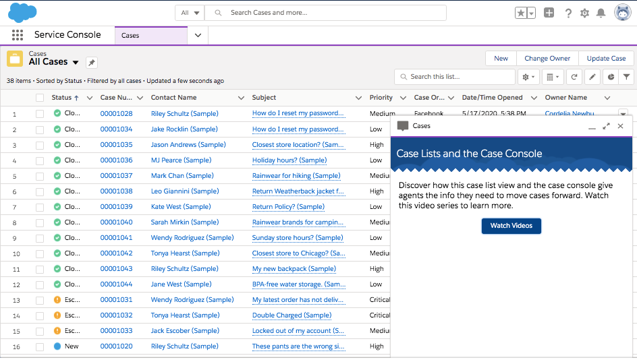The image size is (637, 364).
Task: Click the New case button
Action: click(501, 59)
